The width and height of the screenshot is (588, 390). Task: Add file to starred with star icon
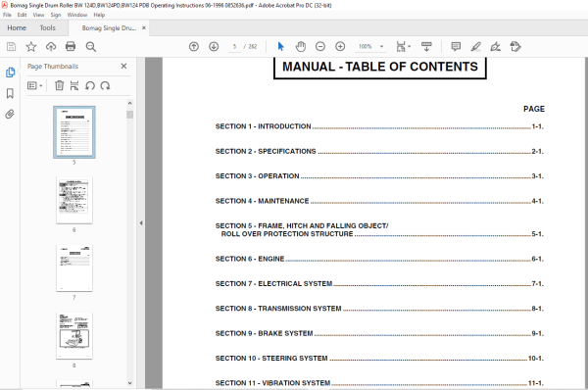pyautogui.click(x=31, y=46)
